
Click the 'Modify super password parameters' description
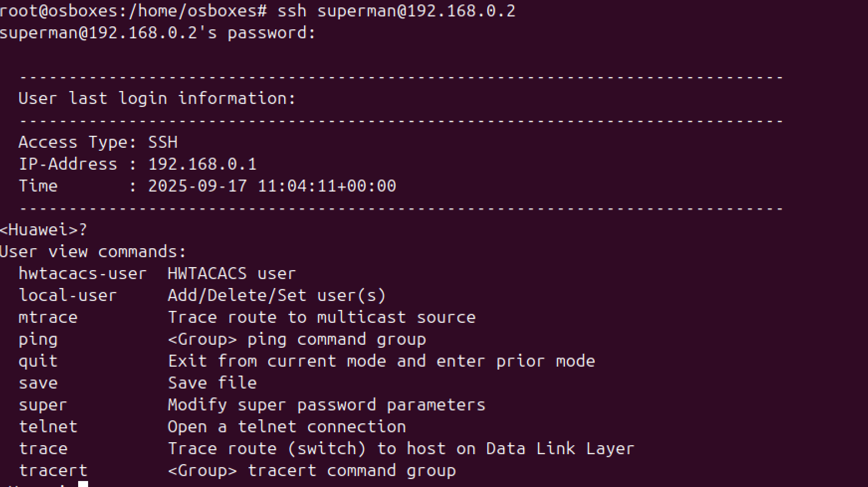click(x=326, y=405)
